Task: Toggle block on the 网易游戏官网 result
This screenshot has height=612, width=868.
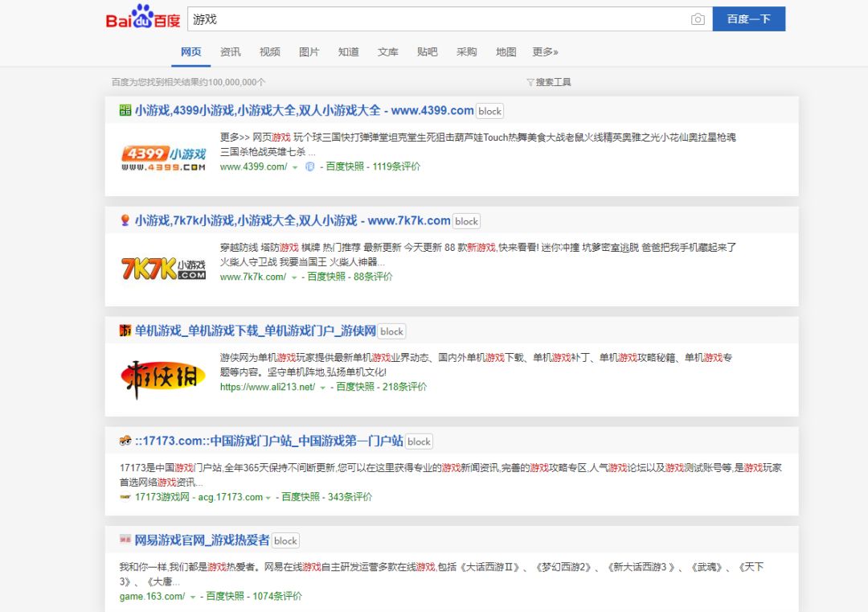Action: 285,540
